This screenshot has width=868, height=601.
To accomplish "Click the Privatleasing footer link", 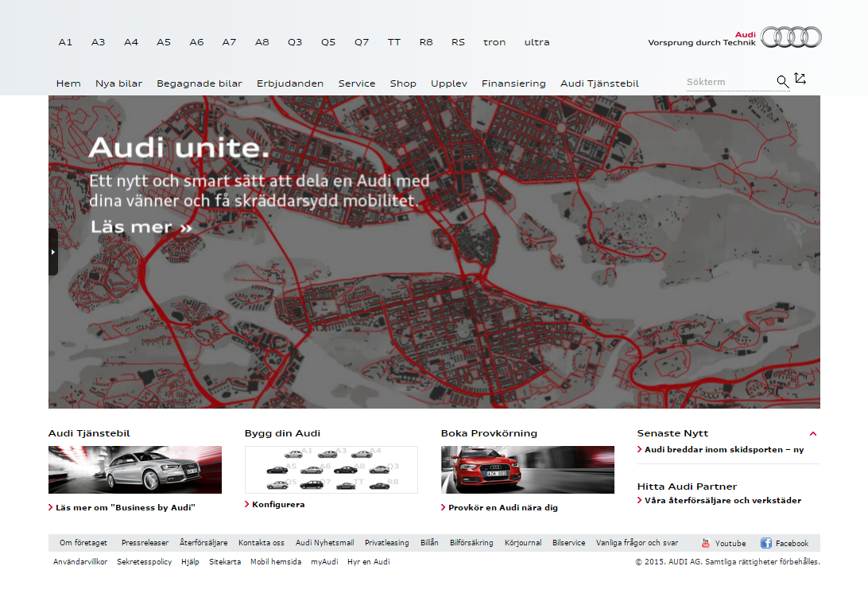I will click(387, 543).
